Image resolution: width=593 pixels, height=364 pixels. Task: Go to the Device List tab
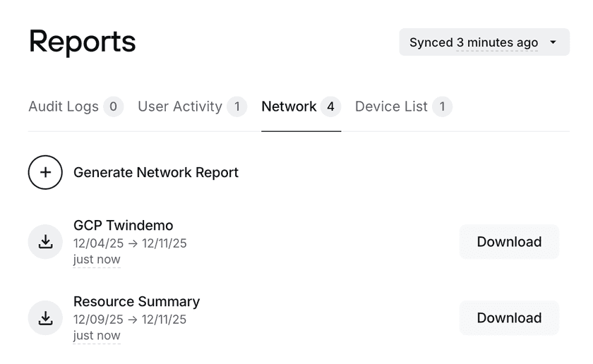point(391,107)
